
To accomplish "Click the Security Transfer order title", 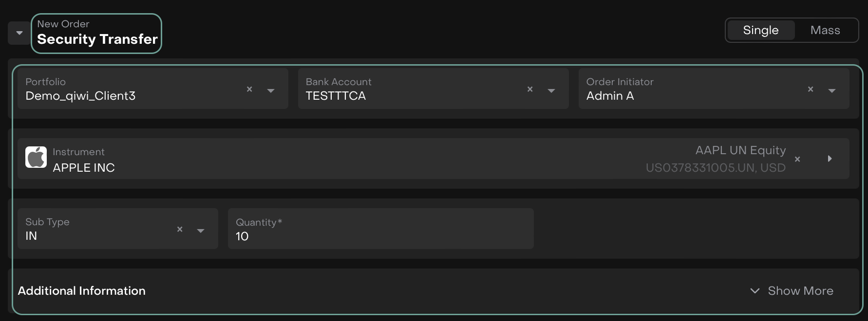I will click(x=97, y=39).
